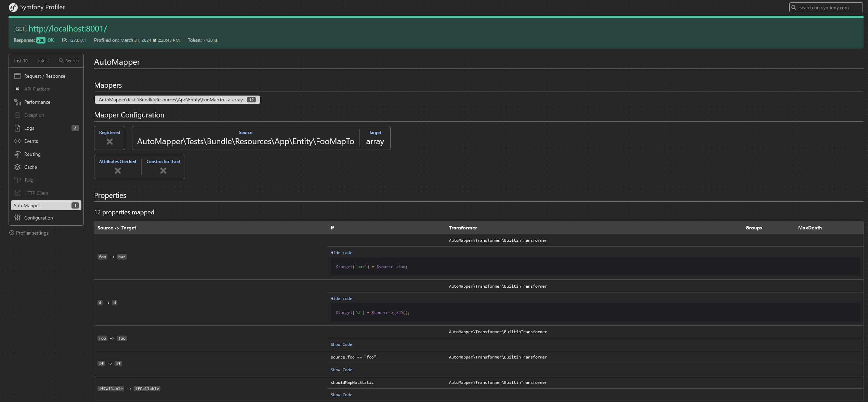Open the http://localhost:8001/ URL link
This screenshot has height=402, width=868.
coord(68,29)
